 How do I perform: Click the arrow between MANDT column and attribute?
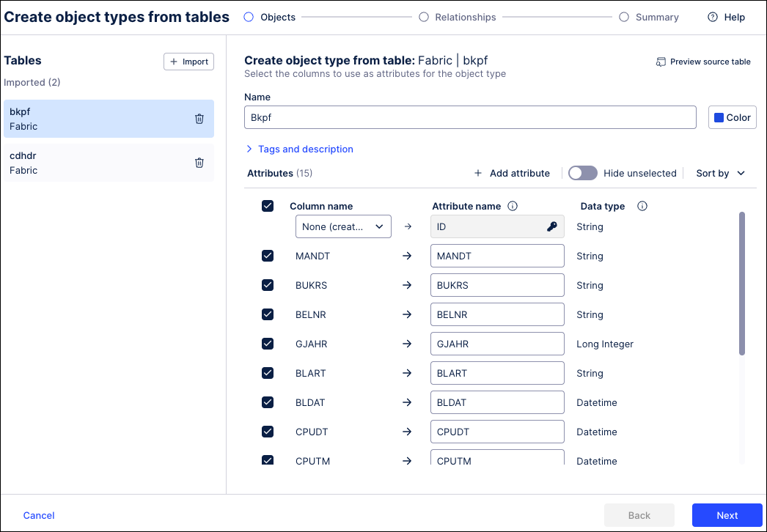[407, 256]
